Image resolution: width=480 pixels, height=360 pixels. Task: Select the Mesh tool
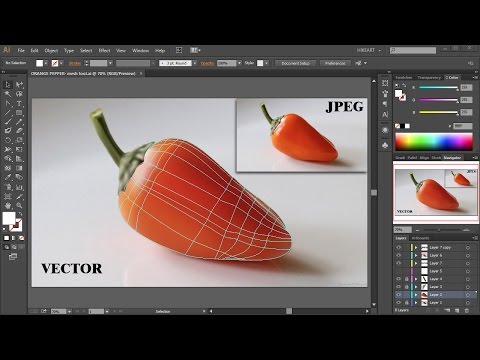(8, 168)
